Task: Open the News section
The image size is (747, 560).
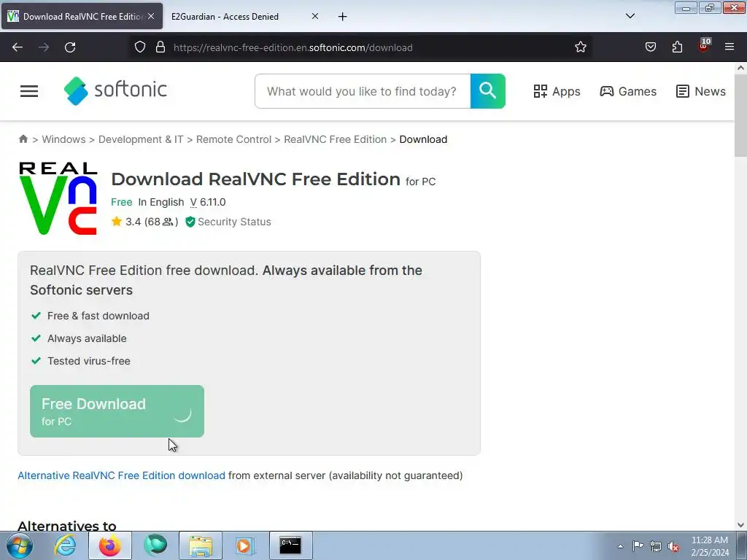Action: coord(701,91)
